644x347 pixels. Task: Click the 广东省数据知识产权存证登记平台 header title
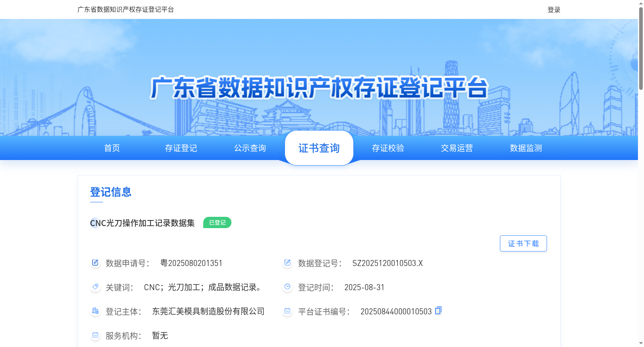click(x=126, y=9)
